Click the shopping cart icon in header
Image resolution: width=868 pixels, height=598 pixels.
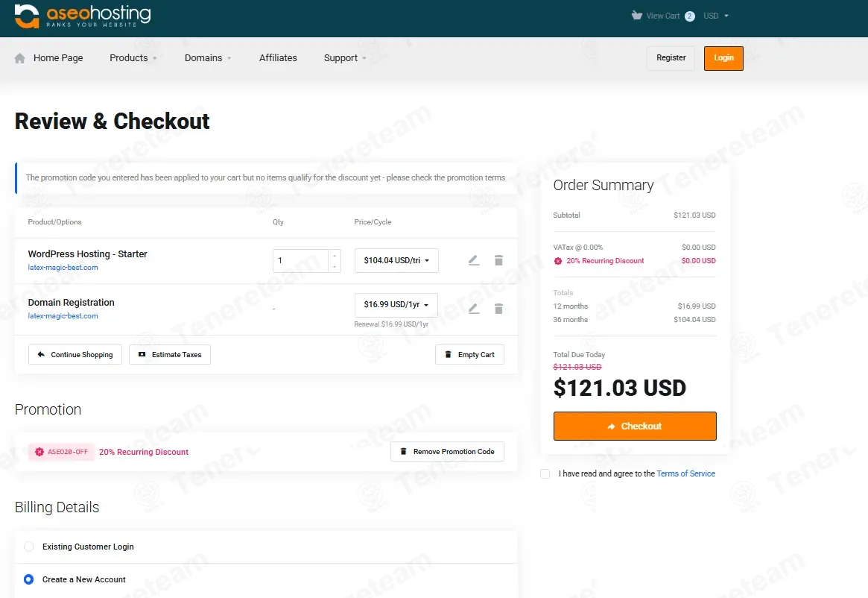coord(636,16)
